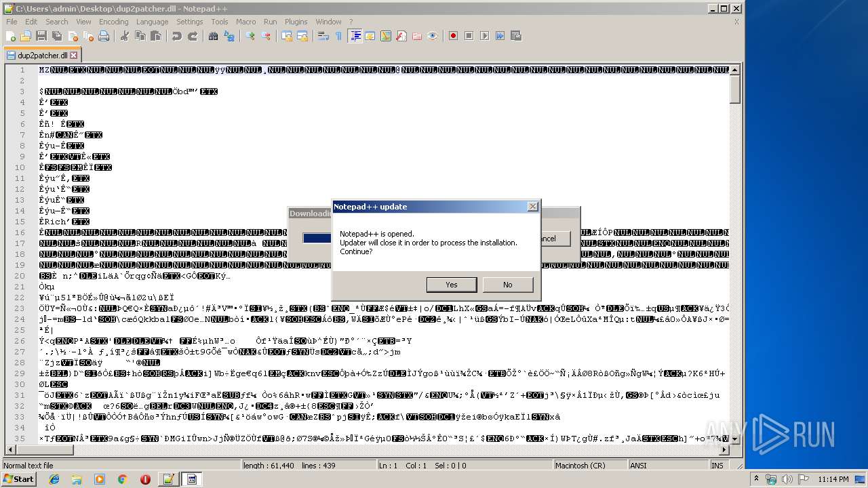Save the file using the Save icon

[x=41, y=36]
